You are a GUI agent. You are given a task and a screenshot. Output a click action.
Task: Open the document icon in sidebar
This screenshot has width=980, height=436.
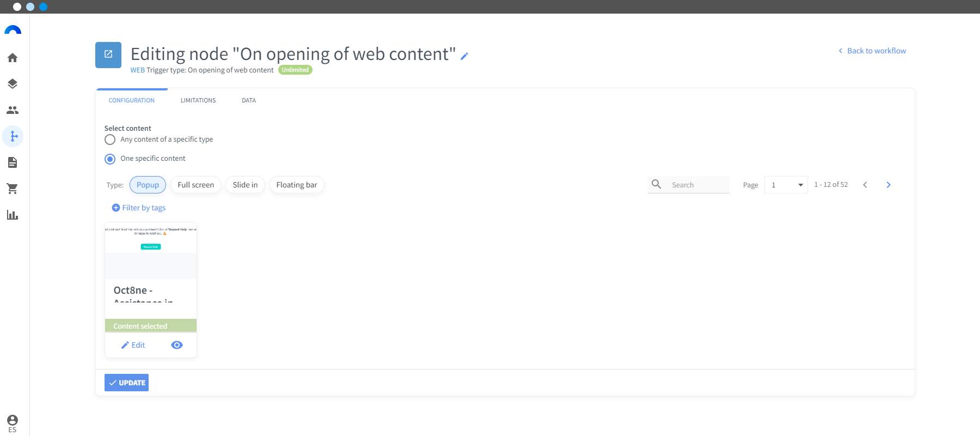click(x=13, y=162)
